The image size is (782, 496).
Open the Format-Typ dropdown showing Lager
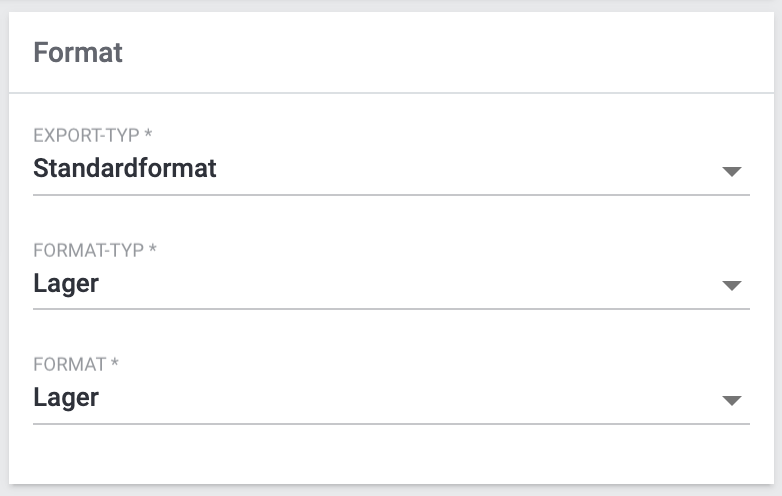pos(66,283)
